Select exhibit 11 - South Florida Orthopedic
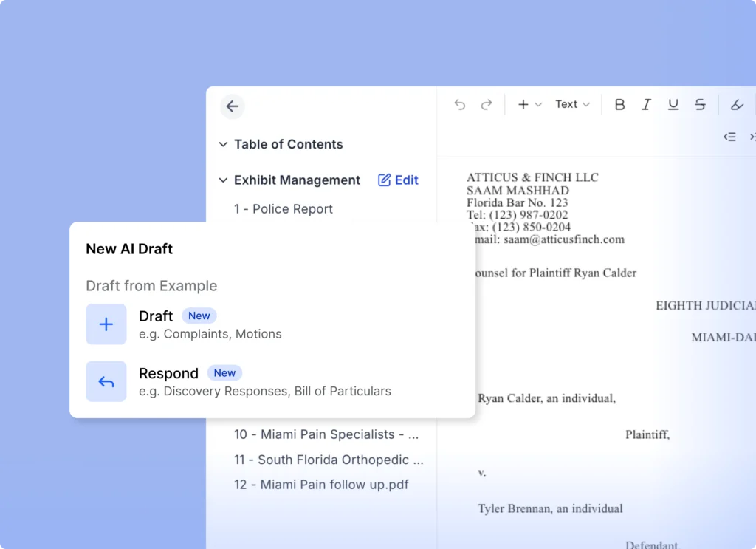Viewport: 756px width, 549px height. click(329, 460)
